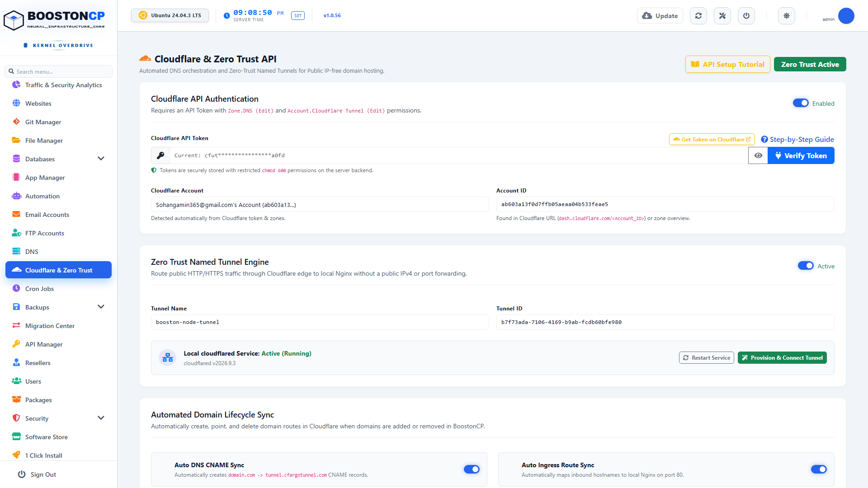
Task: Expand the Databases submenu chevron
Action: (101, 159)
